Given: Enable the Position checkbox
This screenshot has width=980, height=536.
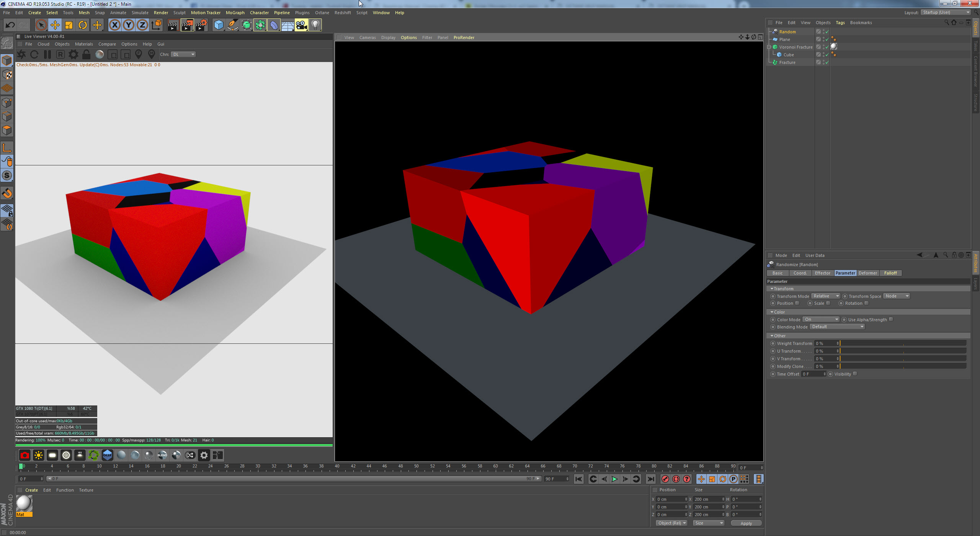Looking at the screenshot, I should (797, 303).
